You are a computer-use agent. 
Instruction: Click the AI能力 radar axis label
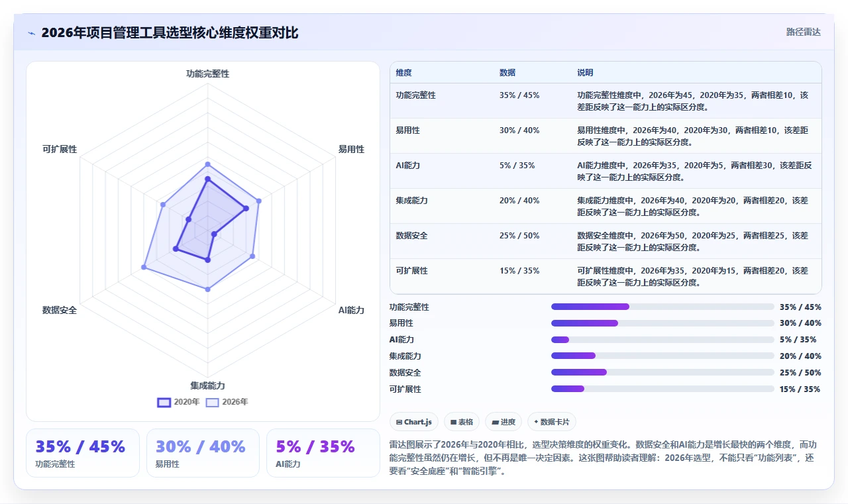(x=351, y=311)
